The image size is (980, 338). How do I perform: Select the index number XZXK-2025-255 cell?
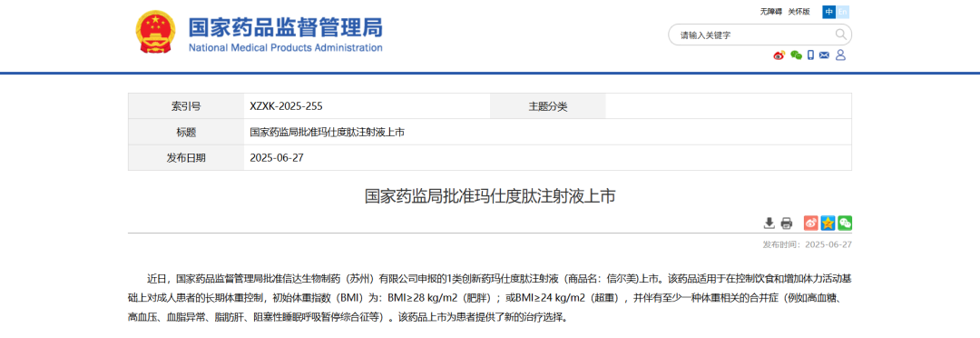pyautogui.click(x=367, y=106)
